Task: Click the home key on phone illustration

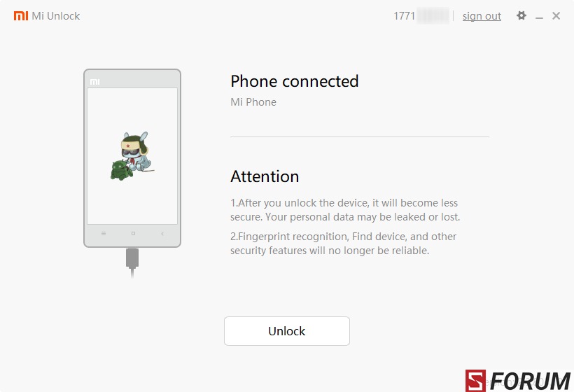Action: 133,233
